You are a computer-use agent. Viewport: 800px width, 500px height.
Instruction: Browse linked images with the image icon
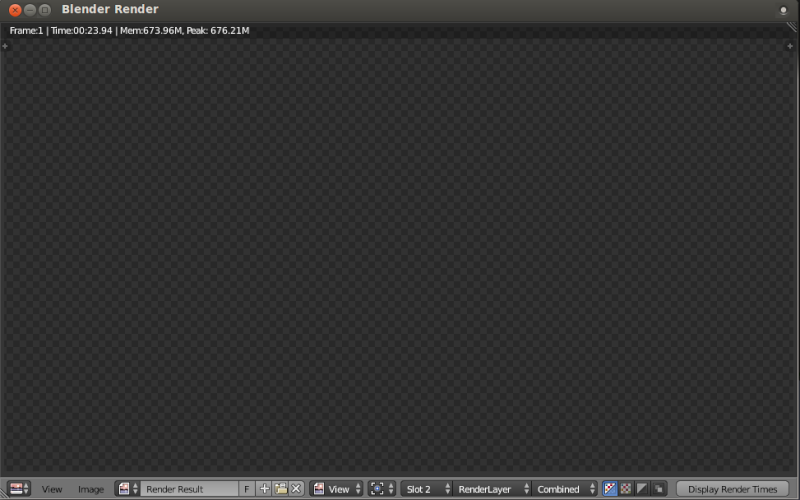click(128, 489)
